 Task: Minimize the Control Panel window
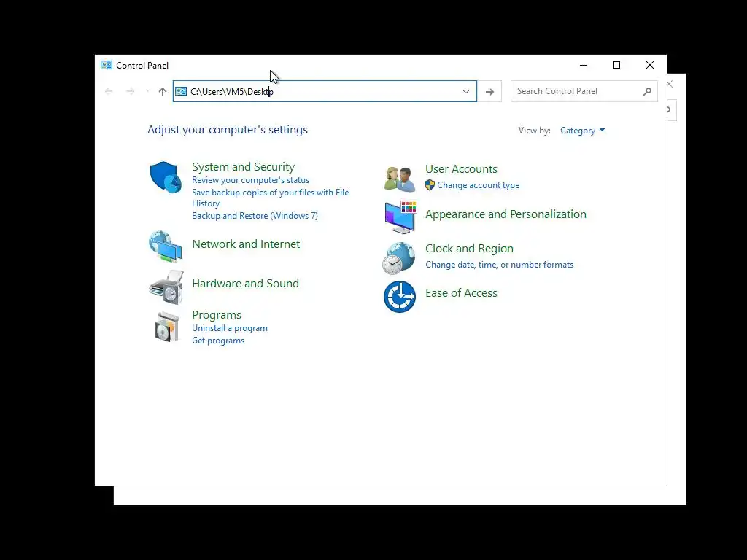click(584, 65)
